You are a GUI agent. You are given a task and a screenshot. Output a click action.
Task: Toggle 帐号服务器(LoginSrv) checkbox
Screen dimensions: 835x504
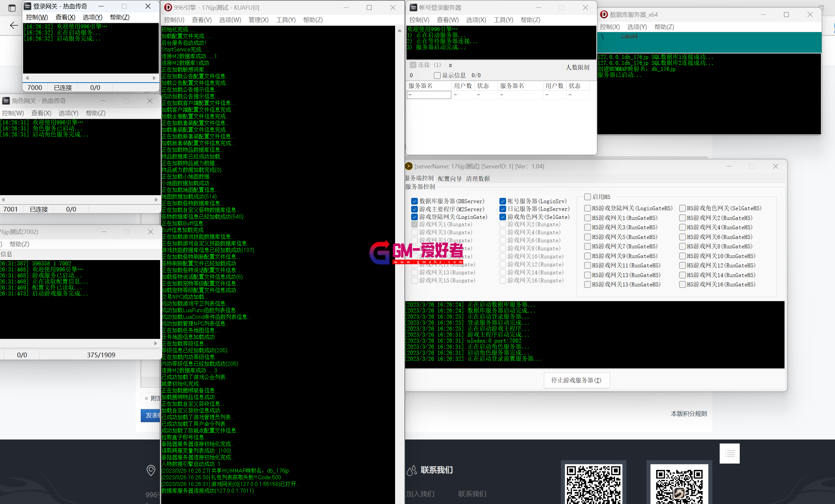click(502, 201)
